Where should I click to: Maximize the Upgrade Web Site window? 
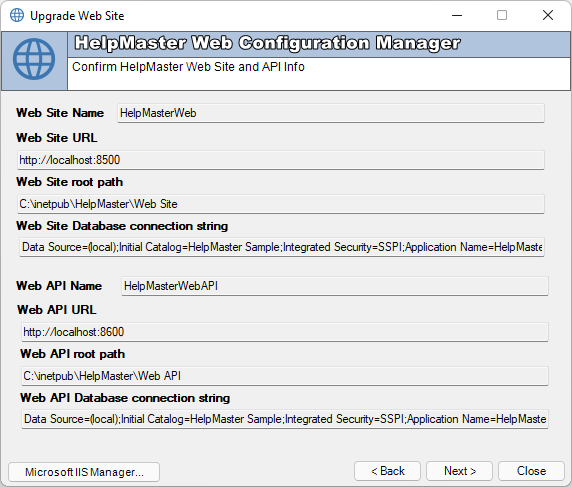tap(502, 15)
